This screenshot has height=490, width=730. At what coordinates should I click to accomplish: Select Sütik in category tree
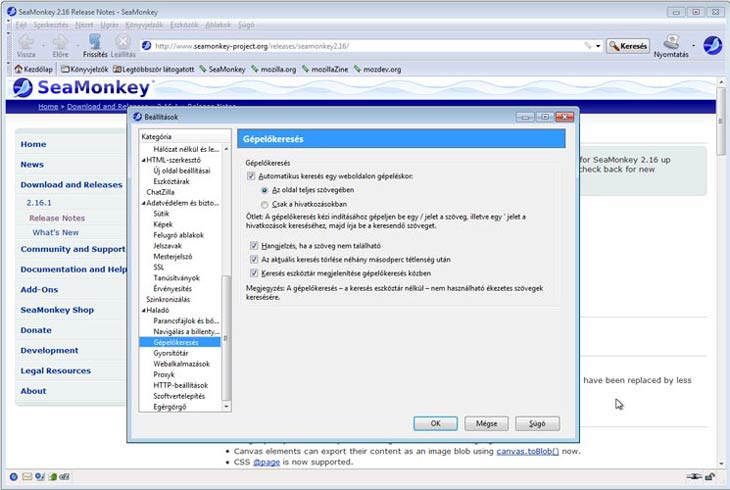click(x=161, y=214)
